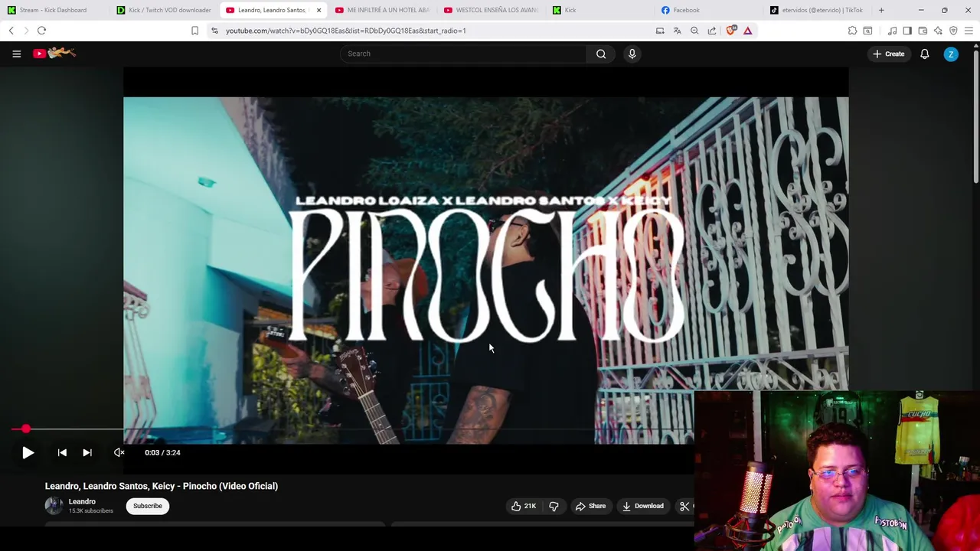The height and width of the screenshot is (551, 980).
Task: Share this page link icon
Action: click(712, 31)
